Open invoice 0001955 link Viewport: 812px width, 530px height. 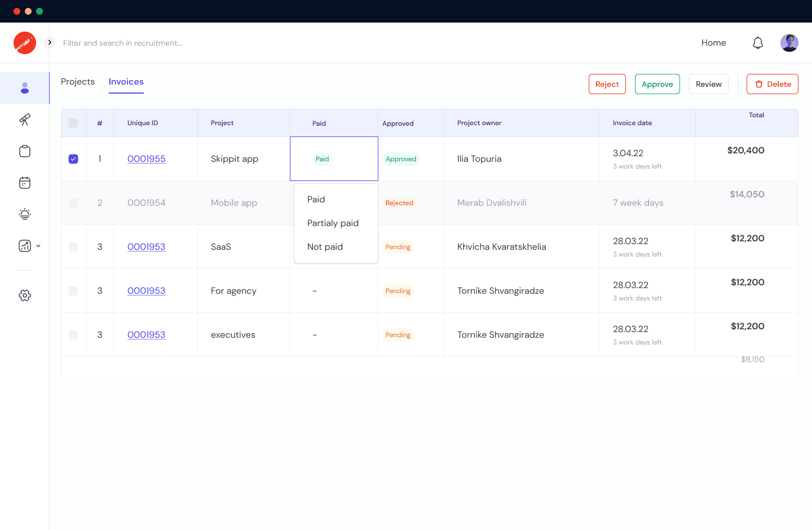146,158
